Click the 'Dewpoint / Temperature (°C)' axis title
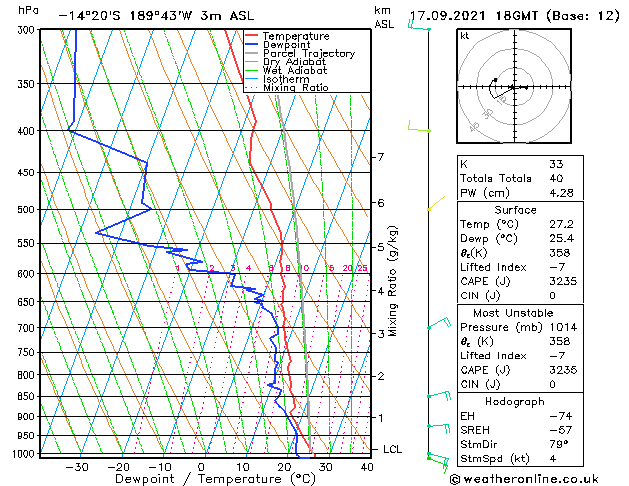Screen dimensions: 629x486 point(215,479)
